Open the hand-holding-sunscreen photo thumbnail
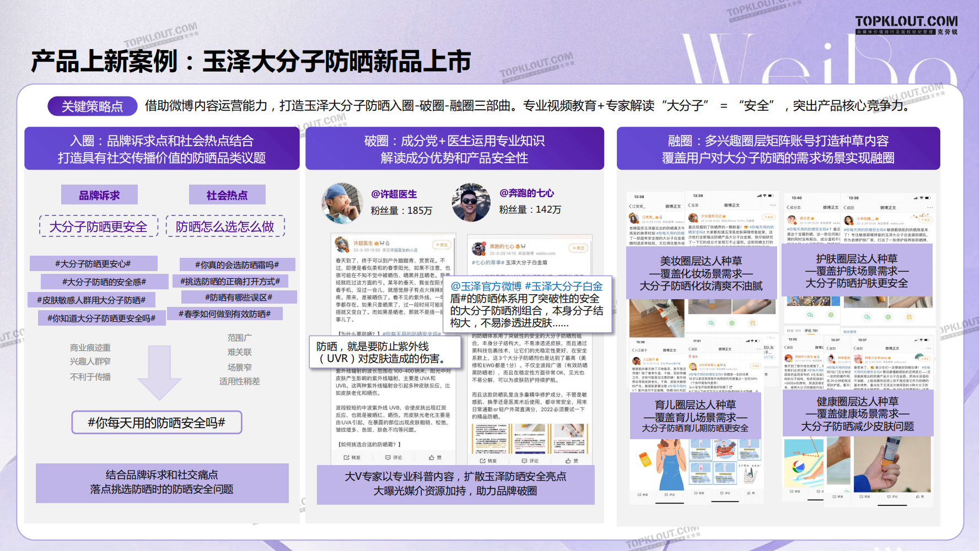The image size is (980, 551). (x=891, y=464)
